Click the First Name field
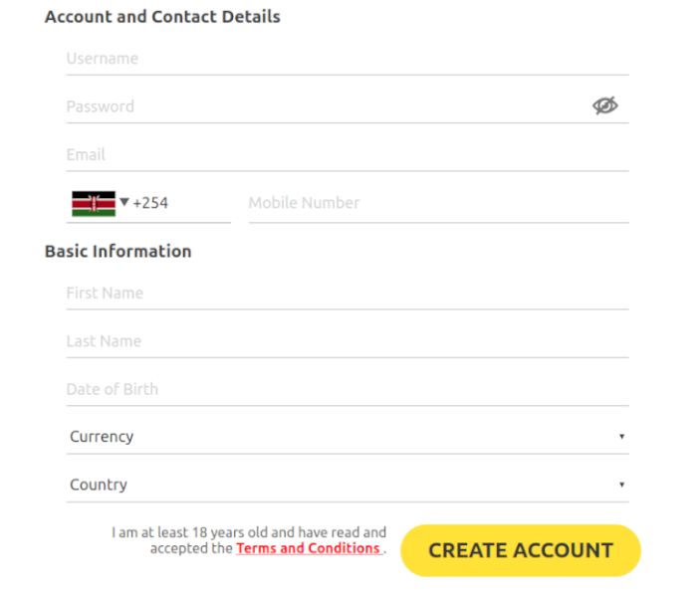The width and height of the screenshot is (700, 597). [348, 294]
